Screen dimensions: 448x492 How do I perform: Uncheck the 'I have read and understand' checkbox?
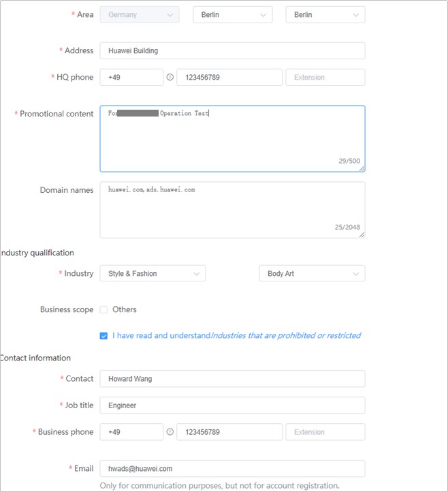click(x=104, y=336)
